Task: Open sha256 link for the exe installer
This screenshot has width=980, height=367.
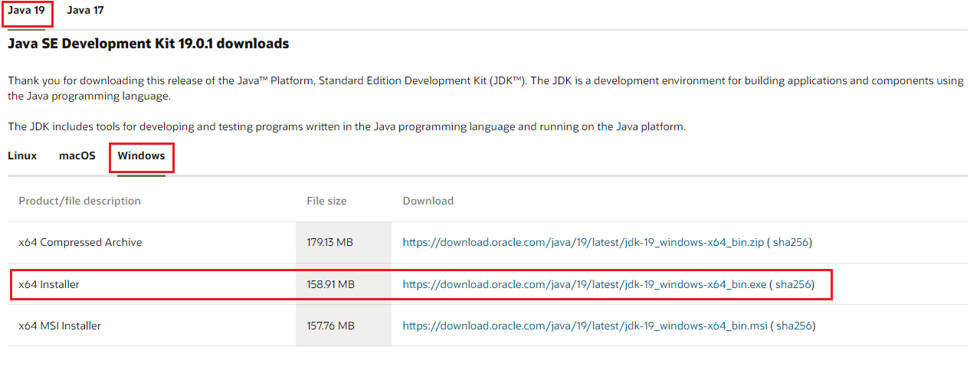Action: point(792,284)
